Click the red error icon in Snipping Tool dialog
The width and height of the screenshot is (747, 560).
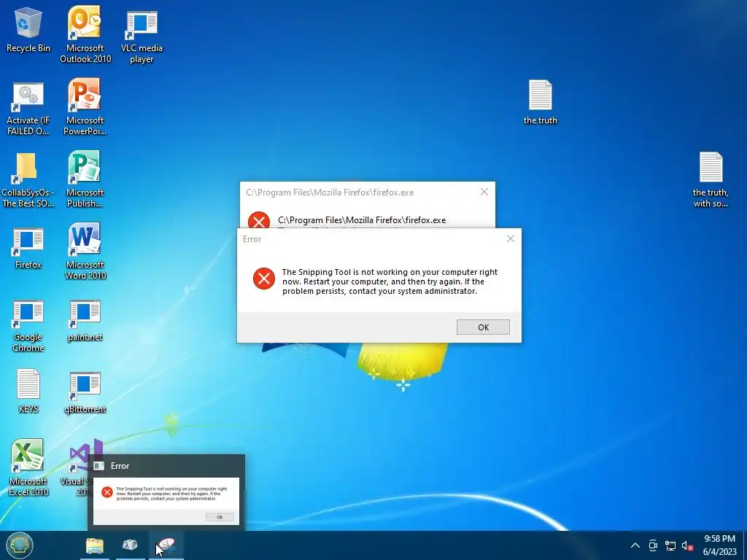[x=264, y=279]
